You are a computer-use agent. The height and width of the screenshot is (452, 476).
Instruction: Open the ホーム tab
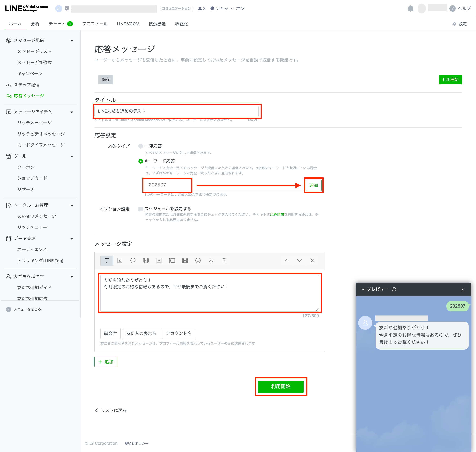[15, 24]
